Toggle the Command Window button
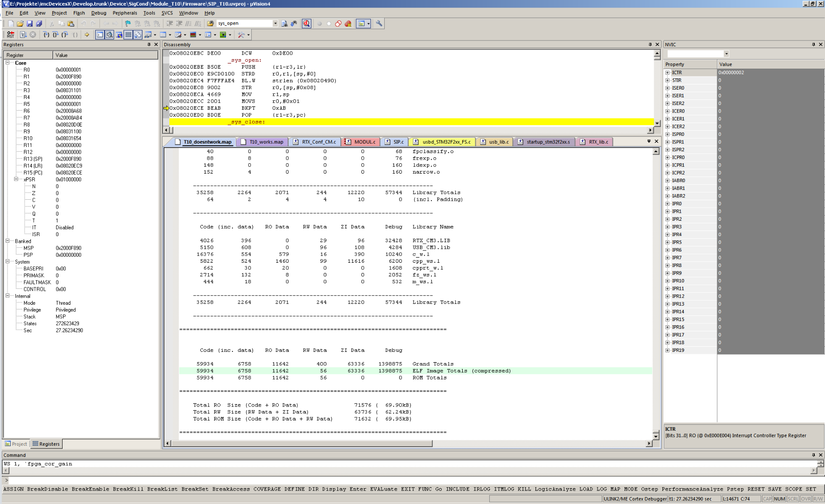Screen dimensions: 825x504 100,35
